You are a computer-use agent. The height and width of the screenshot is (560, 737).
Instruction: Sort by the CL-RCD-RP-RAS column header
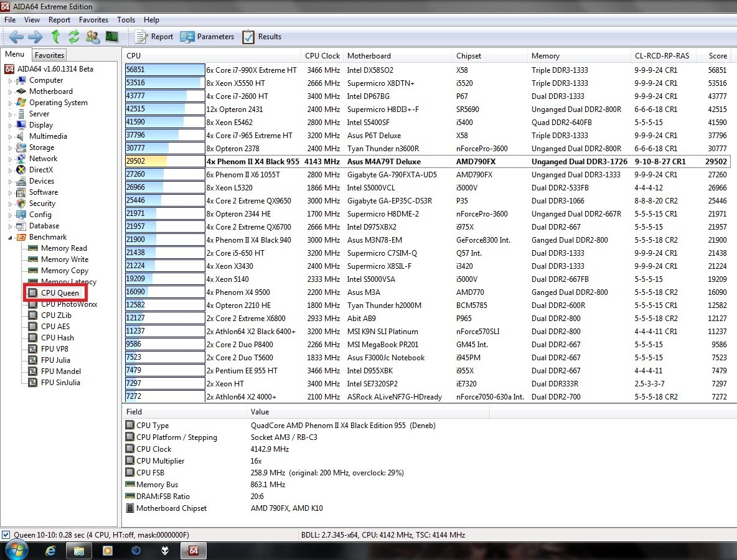[663, 55]
